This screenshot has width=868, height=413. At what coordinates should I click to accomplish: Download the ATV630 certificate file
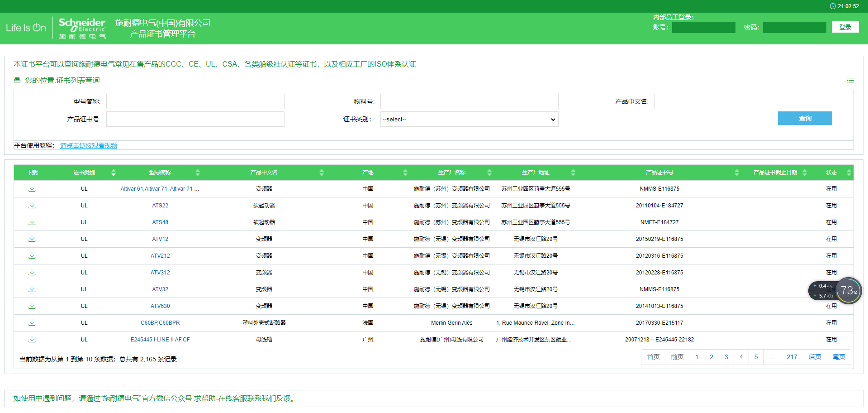tap(32, 306)
